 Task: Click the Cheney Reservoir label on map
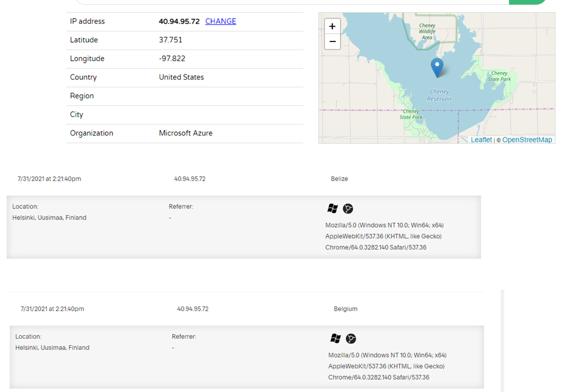click(439, 95)
